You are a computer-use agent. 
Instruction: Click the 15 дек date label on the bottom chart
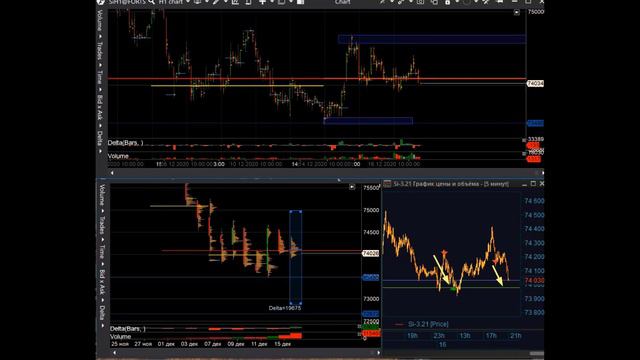[x=282, y=344]
